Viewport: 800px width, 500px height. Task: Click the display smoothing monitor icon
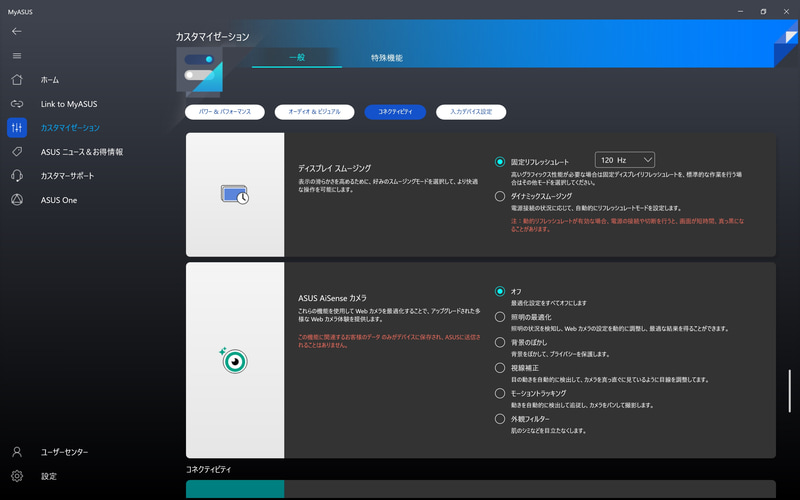(x=235, y=195)
